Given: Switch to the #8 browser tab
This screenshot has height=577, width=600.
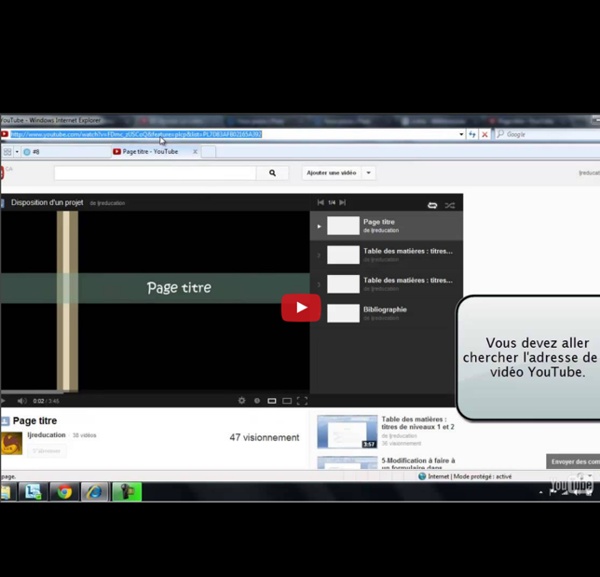Looking at the screenshot, I should 66,152.
